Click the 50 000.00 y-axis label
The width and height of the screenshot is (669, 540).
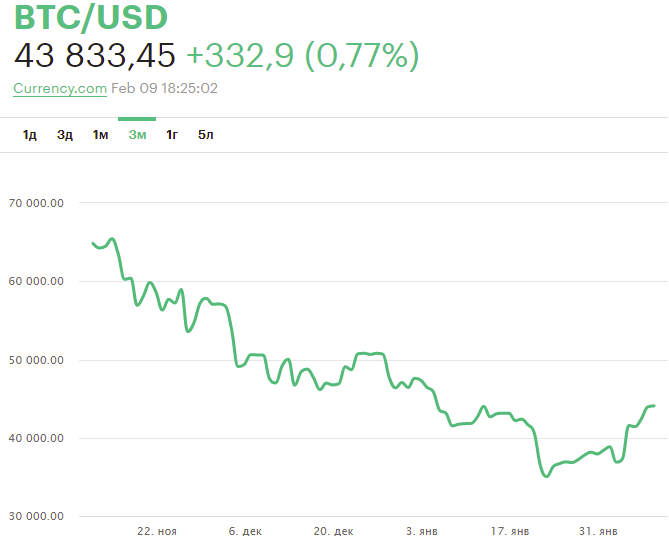point(35,360)
